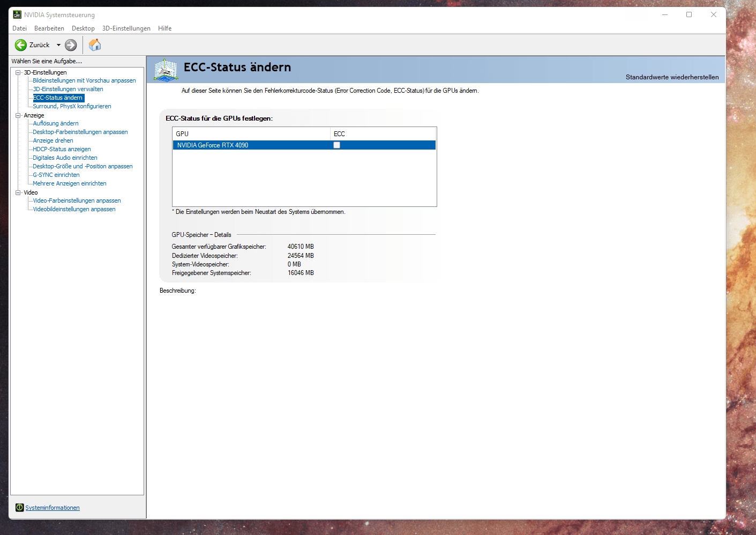Open Bildeinstellungen mit Vorschau anpassen
756x535 pixels.
[x=84, y=80]
